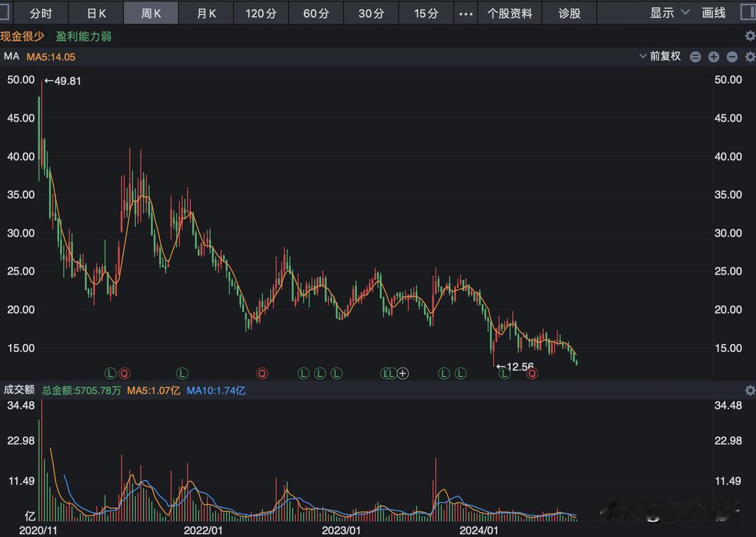Image resolution: width=756 pixels, height=537 pixels.
Task: Open the 前复权 adjustment dropdown
Action: (660, 57)
